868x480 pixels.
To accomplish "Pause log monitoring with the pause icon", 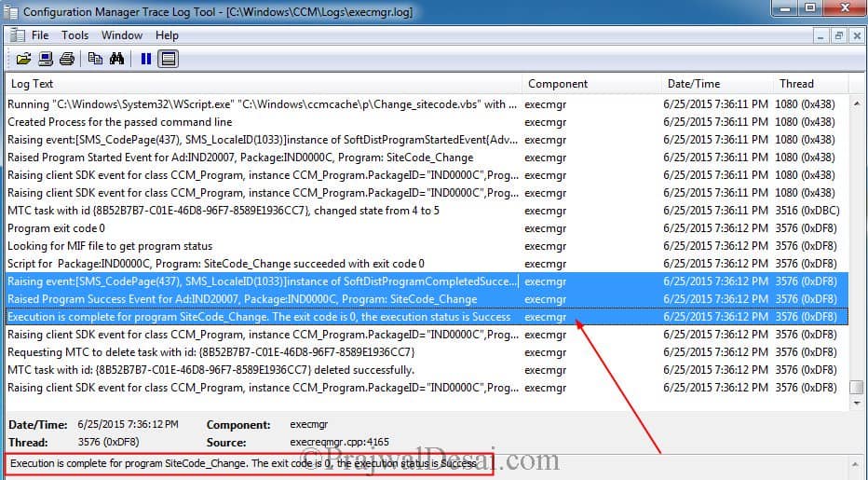I will [146, 59].
